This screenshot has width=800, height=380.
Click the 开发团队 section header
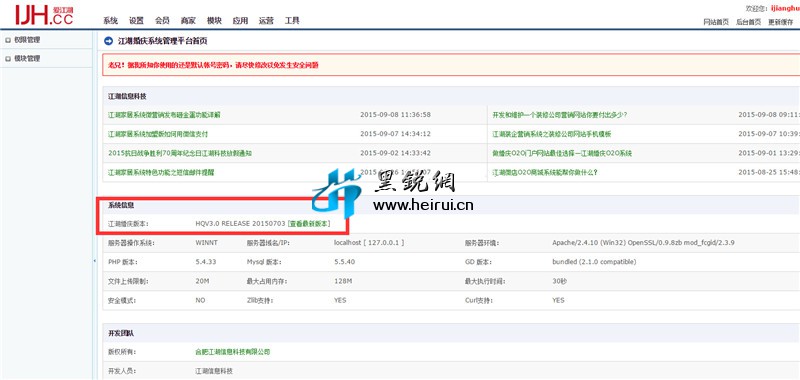[121, 333]
